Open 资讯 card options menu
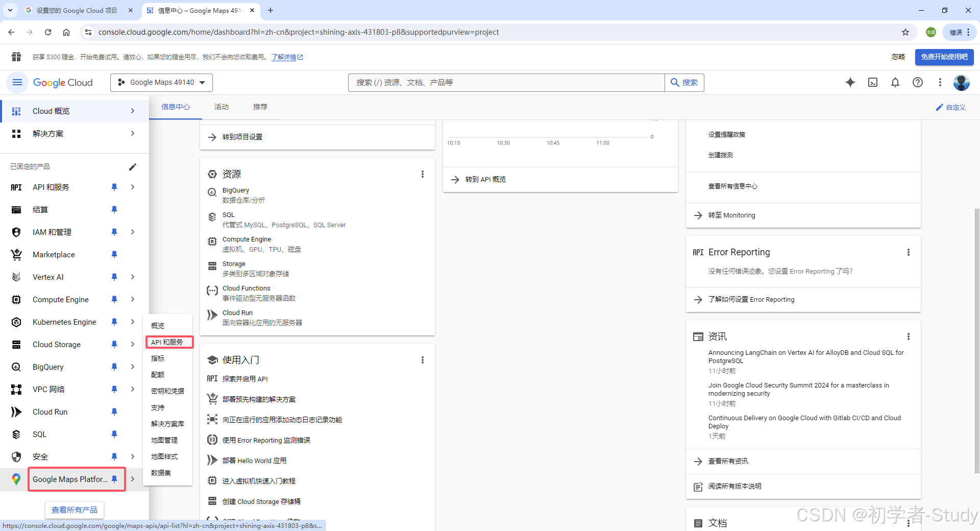The height and width of the screenshot is (531, 980). (909, 336)
